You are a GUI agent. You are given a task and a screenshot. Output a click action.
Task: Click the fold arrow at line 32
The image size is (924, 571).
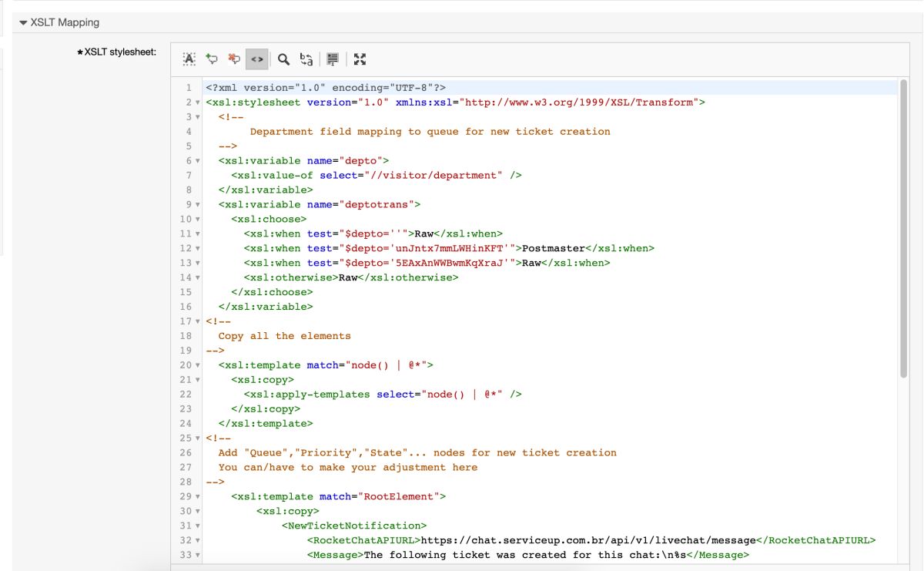pos(197,541)
